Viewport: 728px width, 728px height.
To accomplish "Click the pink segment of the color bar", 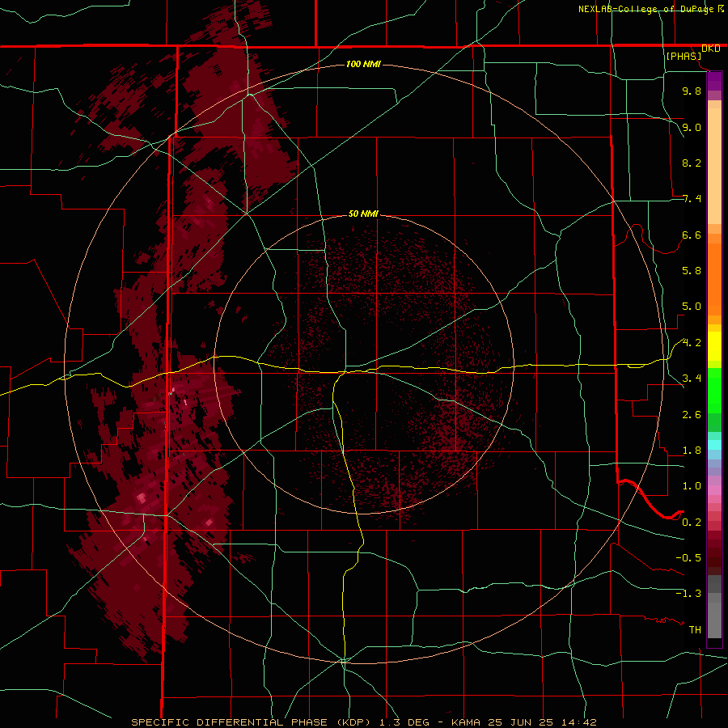I will pos(714,490).
